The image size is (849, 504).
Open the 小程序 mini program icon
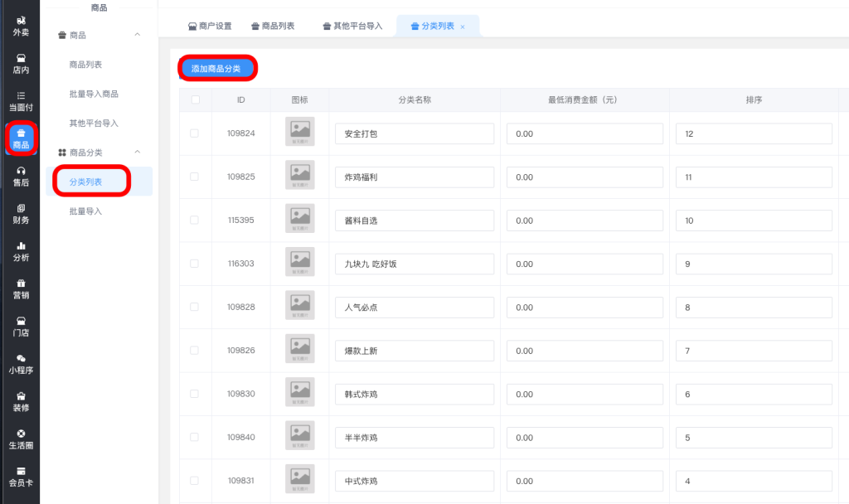pos(20,358)
